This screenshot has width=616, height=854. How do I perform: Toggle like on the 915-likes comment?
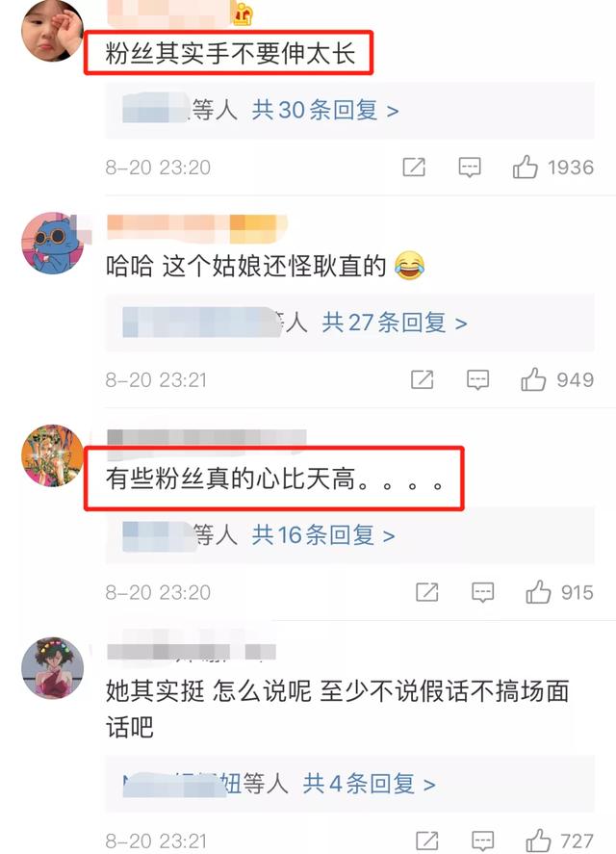[538, 592]
